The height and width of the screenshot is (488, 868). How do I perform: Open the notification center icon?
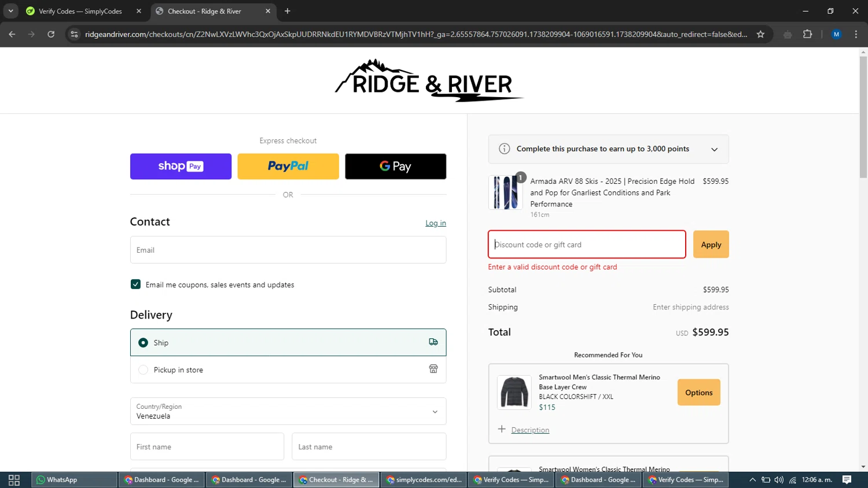pos(847,480)
